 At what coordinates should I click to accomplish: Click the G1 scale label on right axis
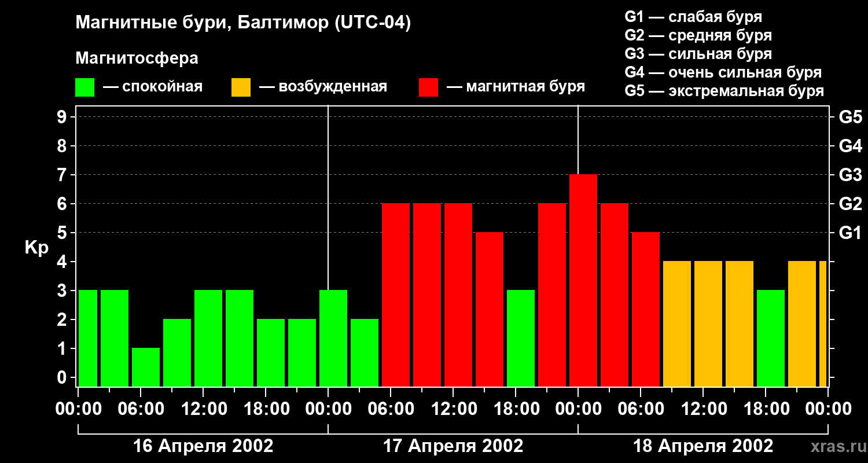click(850, 233)
